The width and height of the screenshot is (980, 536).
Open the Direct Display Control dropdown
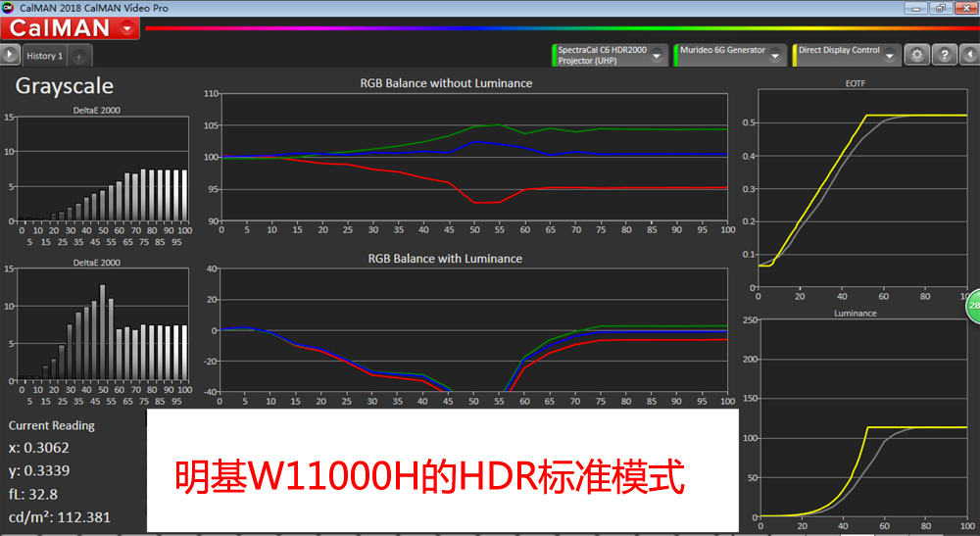tap(890, 56)
